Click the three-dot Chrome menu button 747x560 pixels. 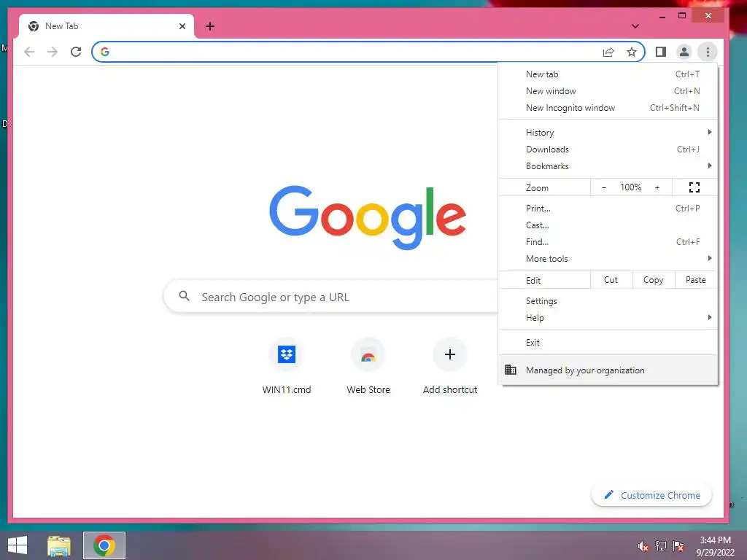[x=708, y=52]
